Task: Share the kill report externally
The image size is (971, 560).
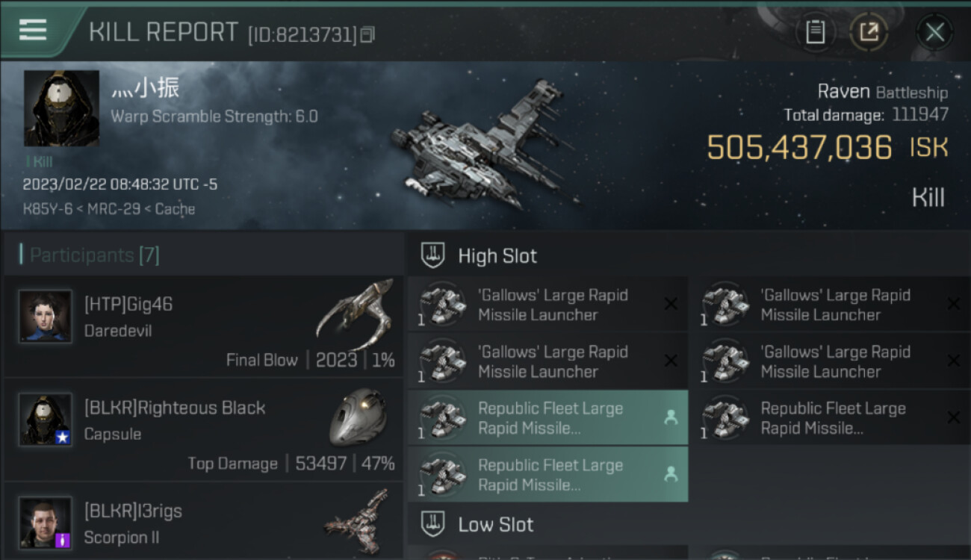Action: [869, 32]
